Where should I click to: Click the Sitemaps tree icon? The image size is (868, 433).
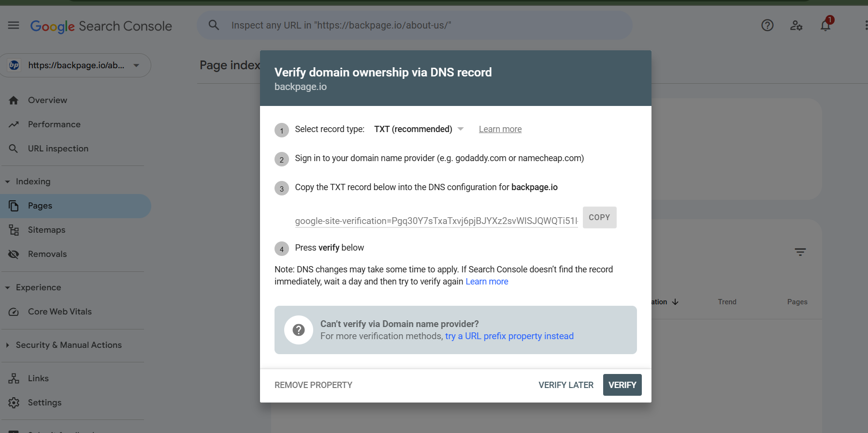[14, 230]
